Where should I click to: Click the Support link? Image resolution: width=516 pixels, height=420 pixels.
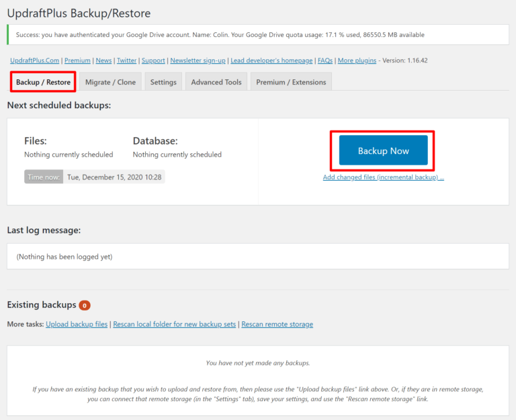[153, 60]
